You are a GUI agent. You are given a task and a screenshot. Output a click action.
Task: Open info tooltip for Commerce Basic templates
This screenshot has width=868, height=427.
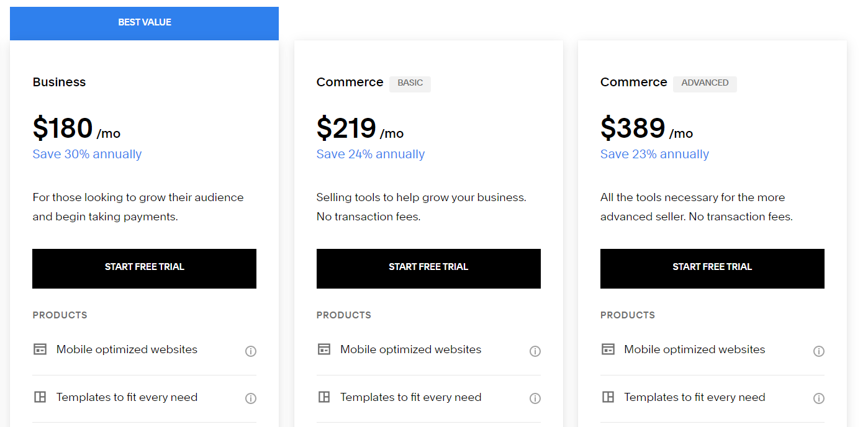(535, 398)
